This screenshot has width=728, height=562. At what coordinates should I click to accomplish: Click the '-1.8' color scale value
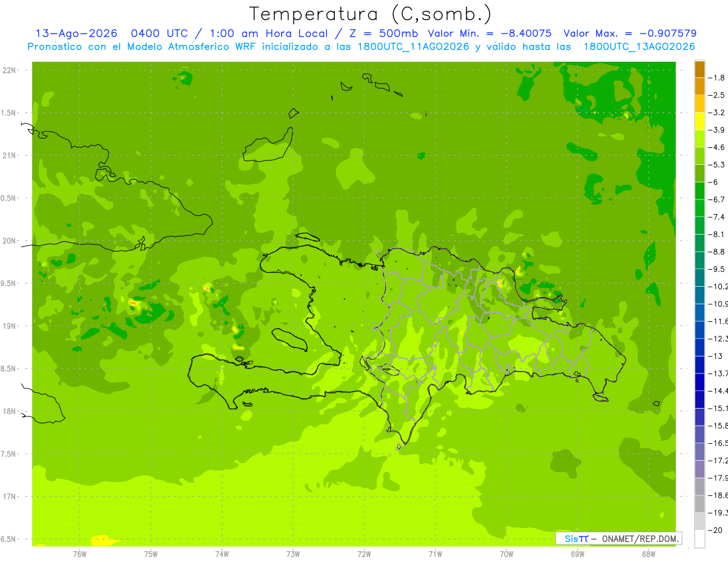[x=716, y=78]
